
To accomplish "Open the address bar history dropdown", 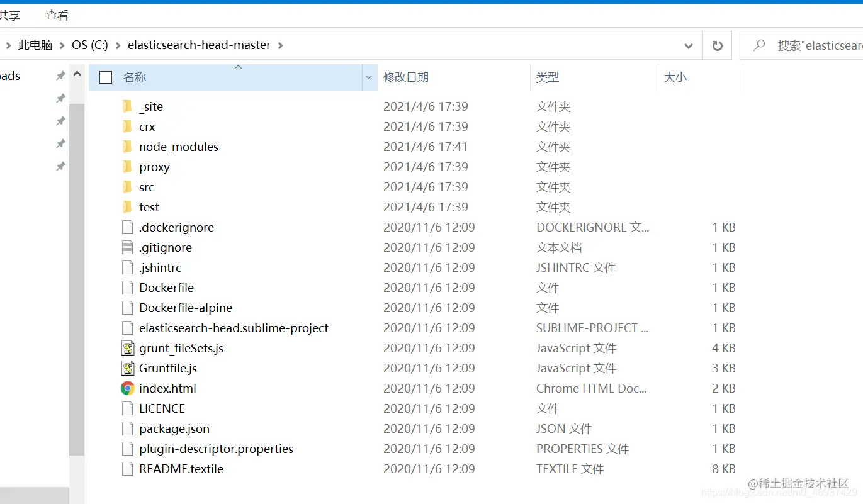I will (x=689, y=46).
